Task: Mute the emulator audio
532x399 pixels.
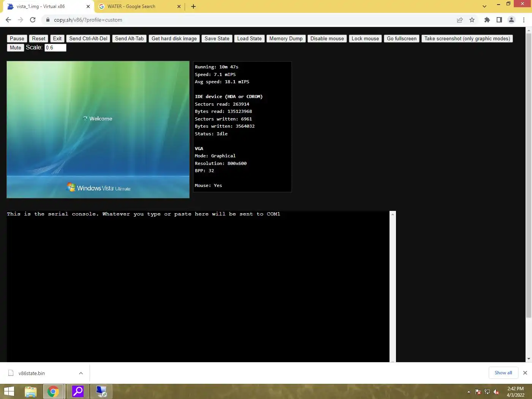Action: click(16, 47)
